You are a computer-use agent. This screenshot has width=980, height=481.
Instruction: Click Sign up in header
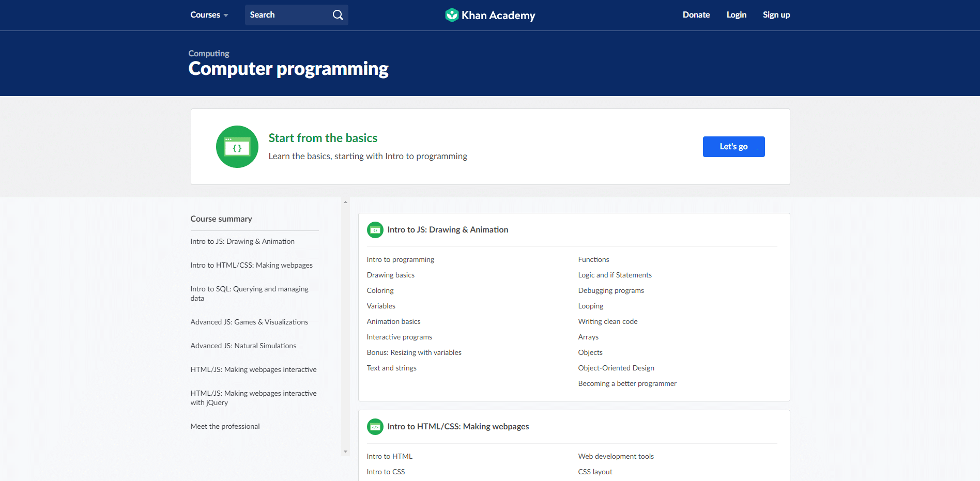coord(776,15)
